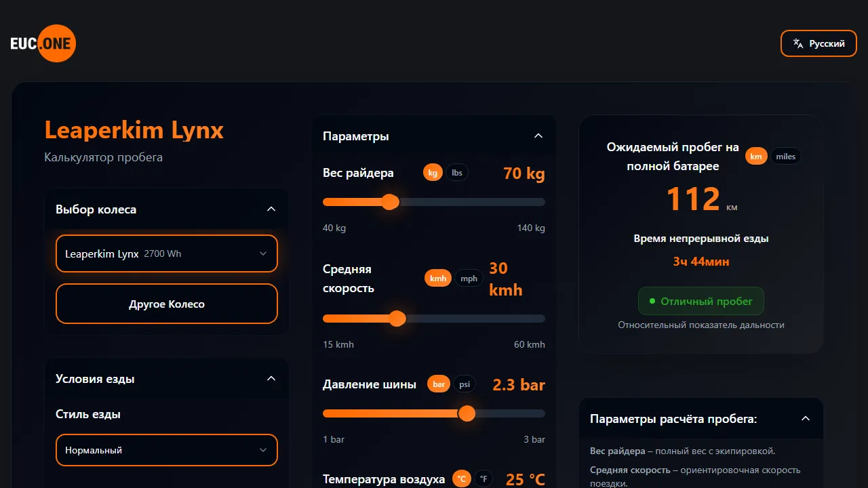Viewport: 868px width, 488px height.
Task: Click the EUC.ONE logo
Action: [x=43, y=43]
